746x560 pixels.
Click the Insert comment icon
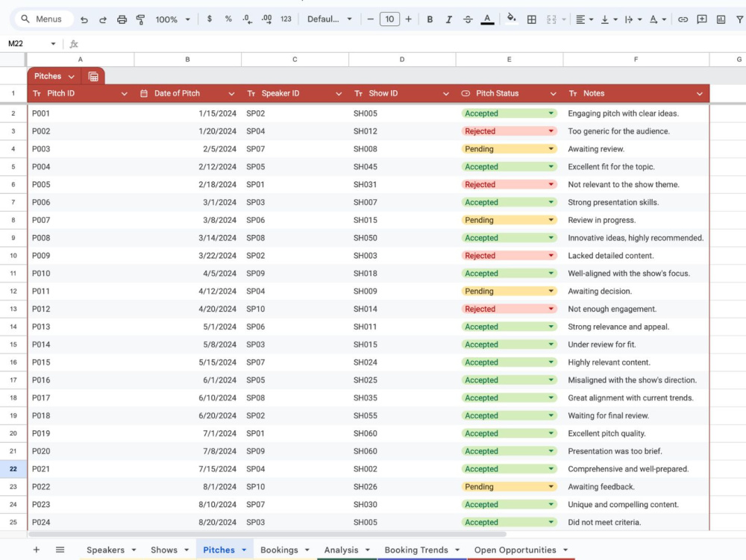[x=702, y=19]
